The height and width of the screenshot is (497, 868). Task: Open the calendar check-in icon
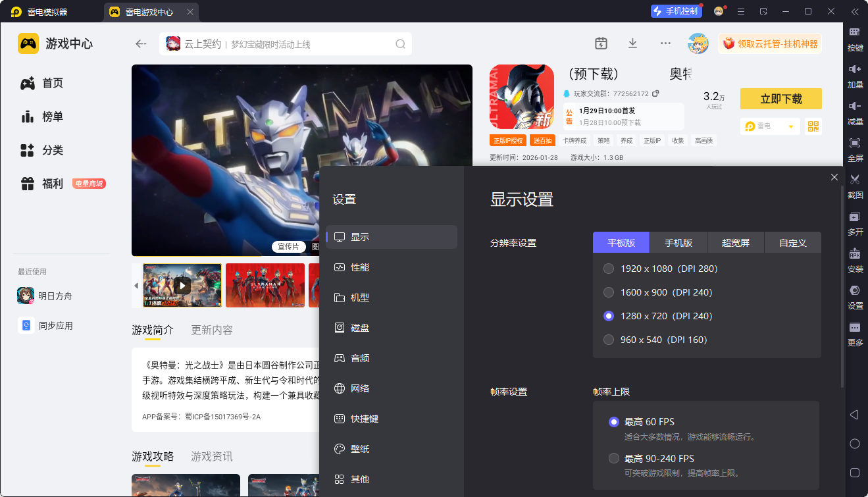click(x=601, y=43)
